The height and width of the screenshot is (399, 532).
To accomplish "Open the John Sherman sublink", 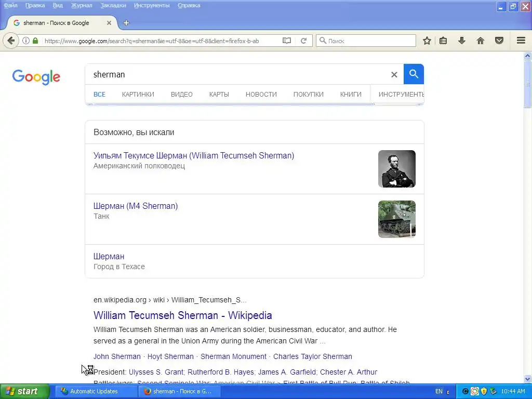I will click(x=117, y=356).
